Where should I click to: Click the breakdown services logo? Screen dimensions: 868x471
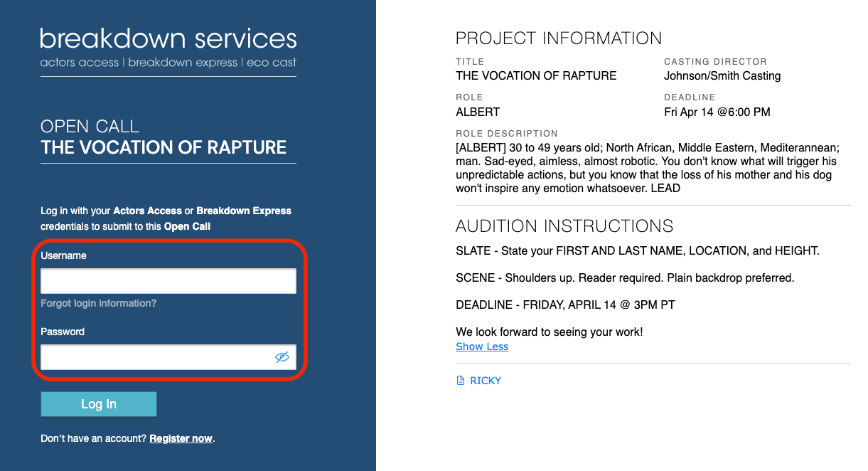(168, 38)
